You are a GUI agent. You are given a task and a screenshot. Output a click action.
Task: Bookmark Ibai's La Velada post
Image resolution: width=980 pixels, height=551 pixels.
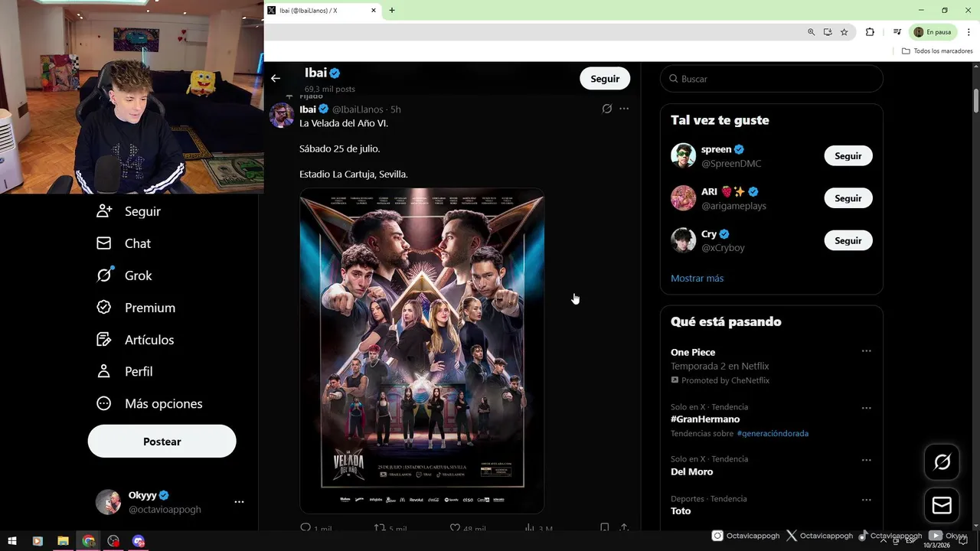[x=604, y=528]
